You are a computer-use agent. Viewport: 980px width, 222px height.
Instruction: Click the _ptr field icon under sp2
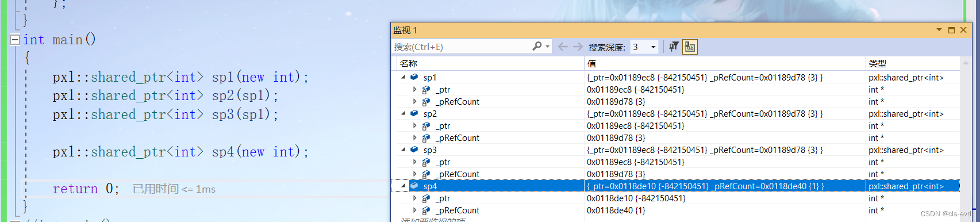point(426,125)
